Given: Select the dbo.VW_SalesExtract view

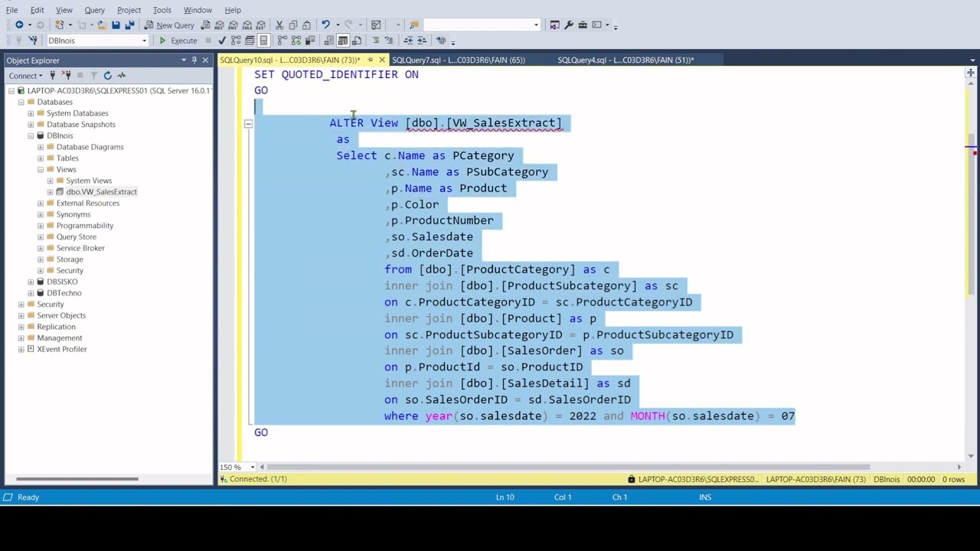Looking at the screenshot, I should point(101,191).
